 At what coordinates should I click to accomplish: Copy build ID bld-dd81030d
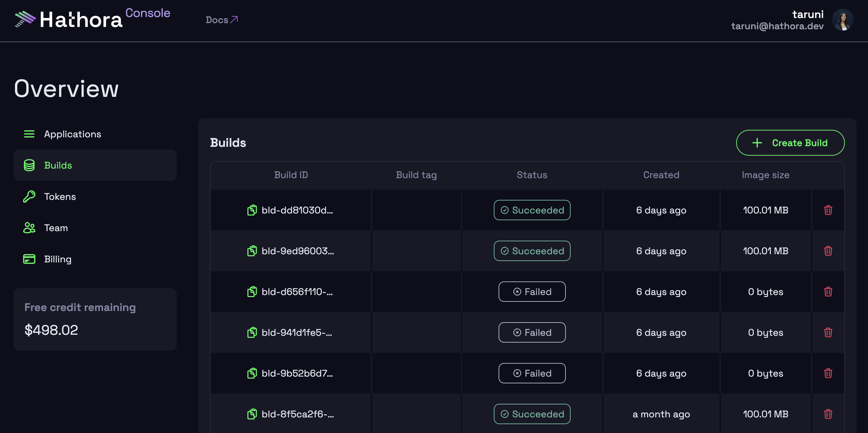tap(252, 210)
